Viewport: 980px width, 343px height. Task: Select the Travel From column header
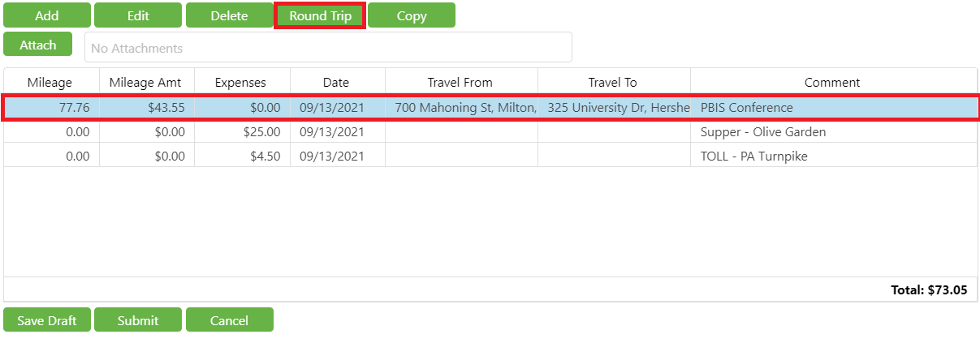click(x=460, y=82)
